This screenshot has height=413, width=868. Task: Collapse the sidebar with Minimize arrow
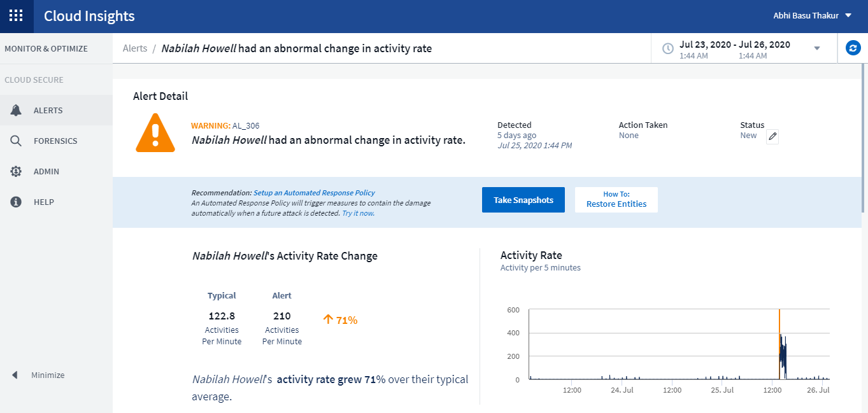click(x=15, y=375)
